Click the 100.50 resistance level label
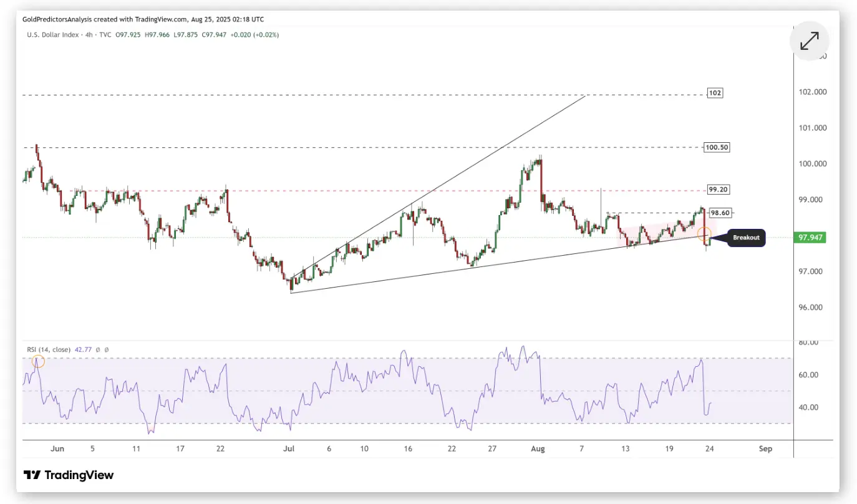Viewport: 857px width, 504px height. pyautogui.click(x=717, y=148)
